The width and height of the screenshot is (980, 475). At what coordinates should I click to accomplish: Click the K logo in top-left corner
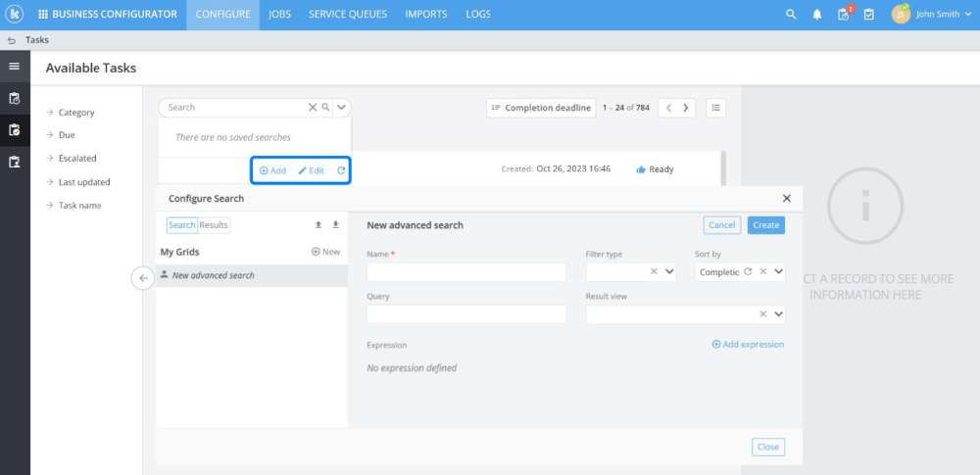tap(14, 14)
